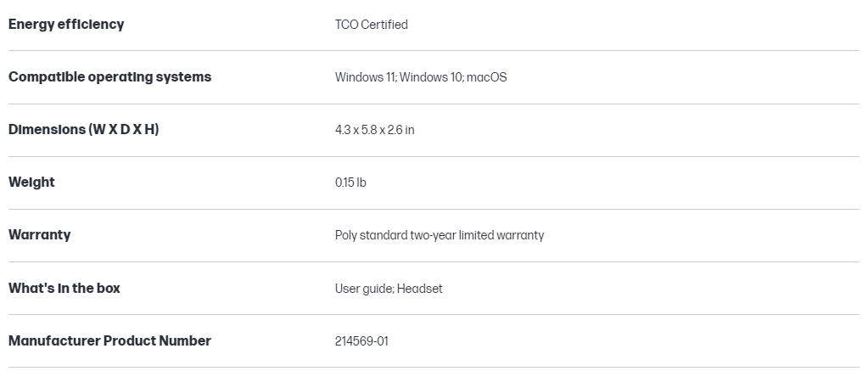The image size is (868, 371).
Task: Click Windows 11 in the compatibility row
Action: click(365, 77)
